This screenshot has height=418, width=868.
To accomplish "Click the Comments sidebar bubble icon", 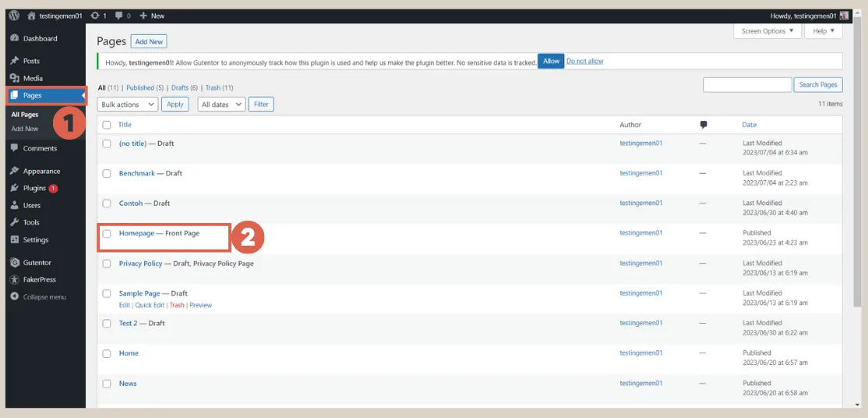I will (15, 148).
